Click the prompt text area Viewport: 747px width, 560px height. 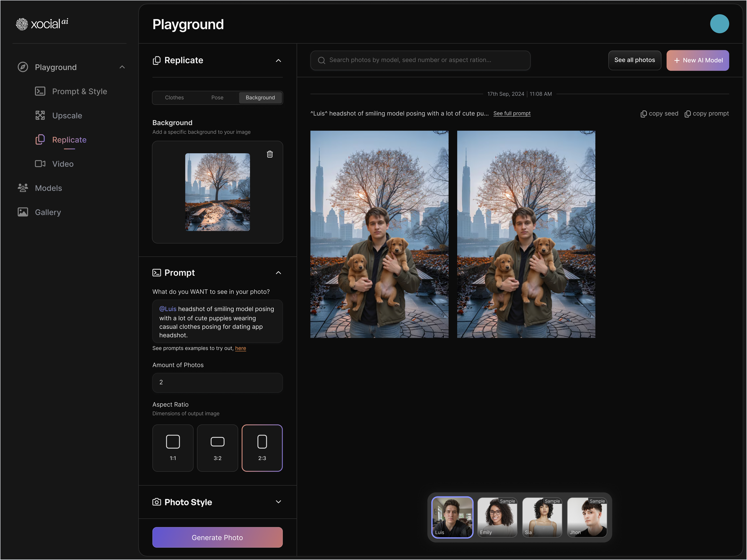point(217,321)
